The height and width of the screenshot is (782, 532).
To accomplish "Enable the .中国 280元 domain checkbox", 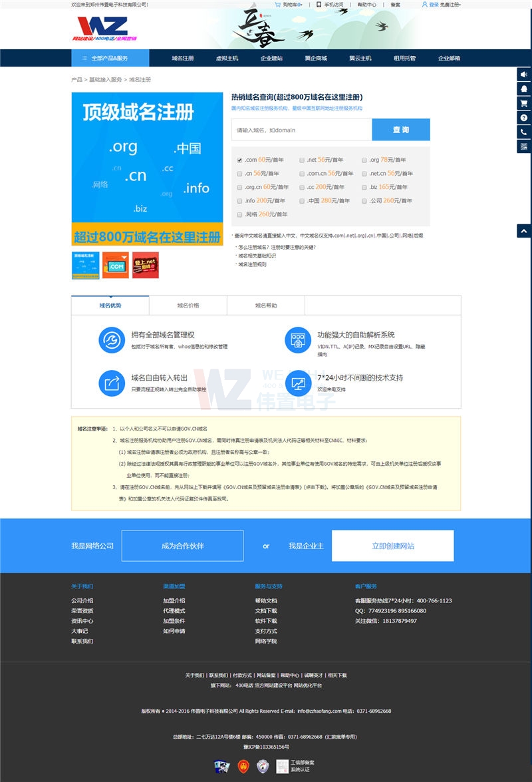I will coord(302,201).
